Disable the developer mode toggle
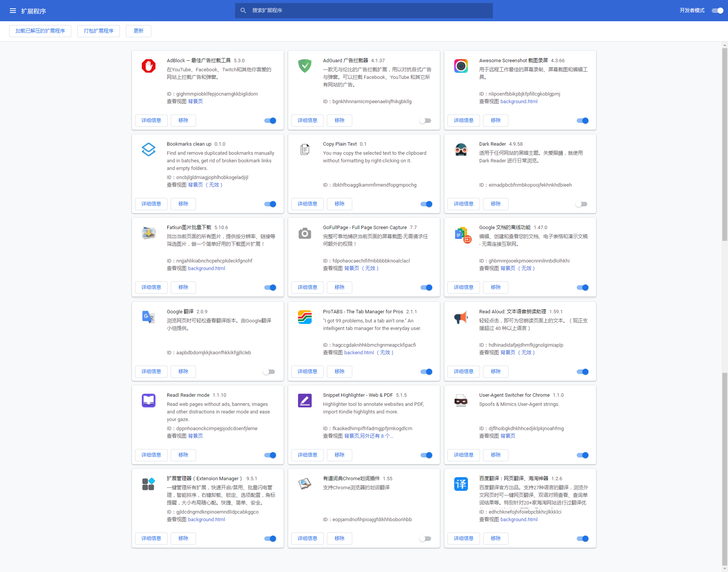The width and height of the screenshot is (728, 572). (717, 11)
